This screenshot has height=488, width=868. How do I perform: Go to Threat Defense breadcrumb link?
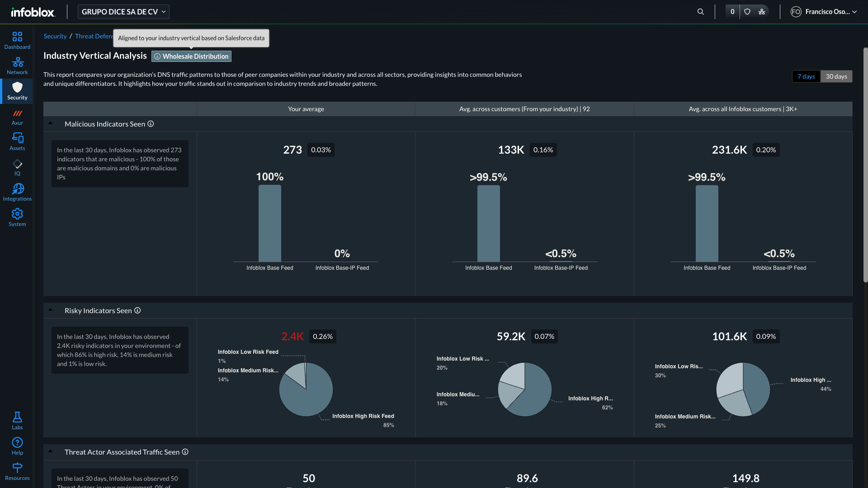click(94, 36)
